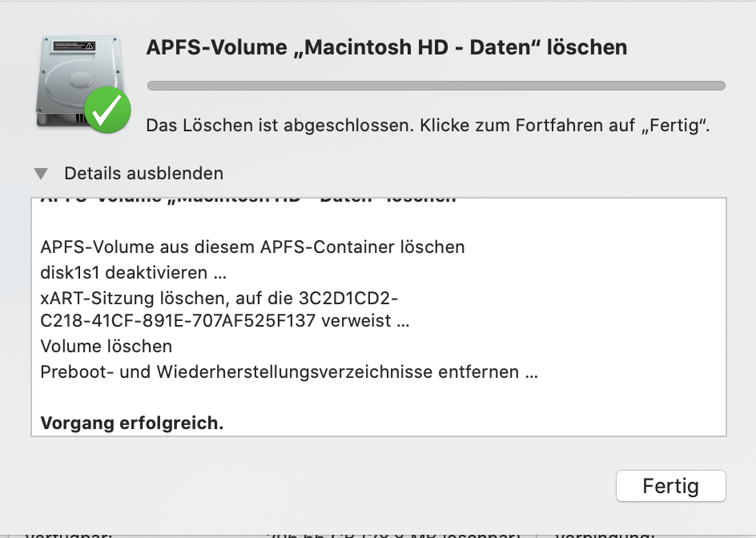756x538 pixels.
Task: Click the UUID line ending in "verweist"
Action: pyautogui.click(x=224, y=322)
